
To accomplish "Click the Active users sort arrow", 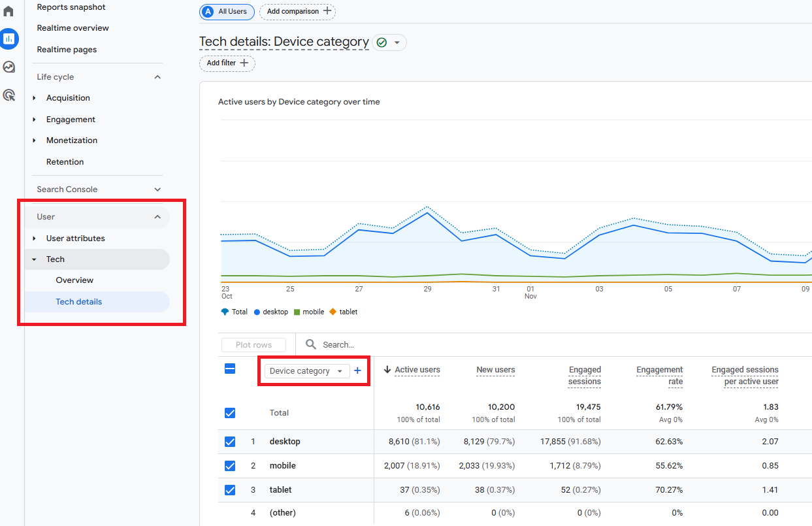I will [387, 370].
